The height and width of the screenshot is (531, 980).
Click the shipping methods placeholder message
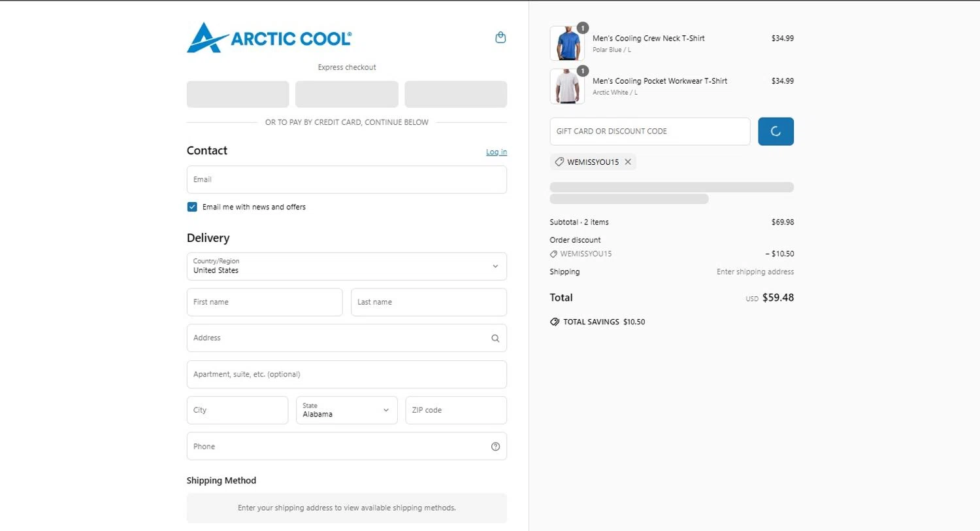[347, 507]
